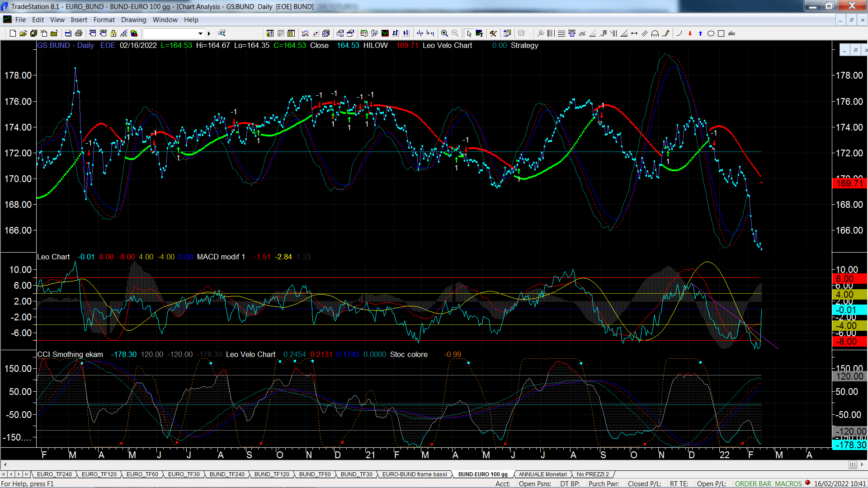Select the pointer arrow tool
This screenshot has height=488, width=868.
pos(469,33)
